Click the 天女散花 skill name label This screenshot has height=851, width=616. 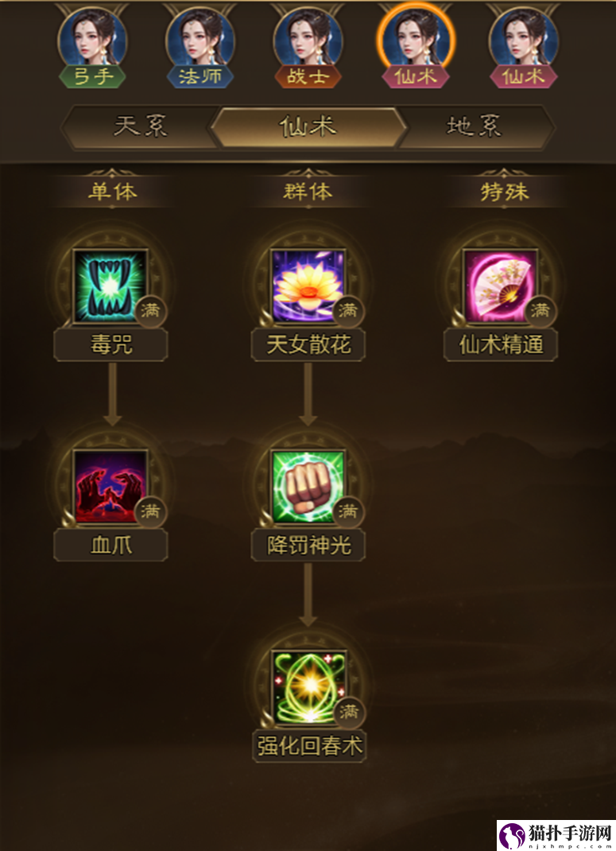click(x=308, y=344)
